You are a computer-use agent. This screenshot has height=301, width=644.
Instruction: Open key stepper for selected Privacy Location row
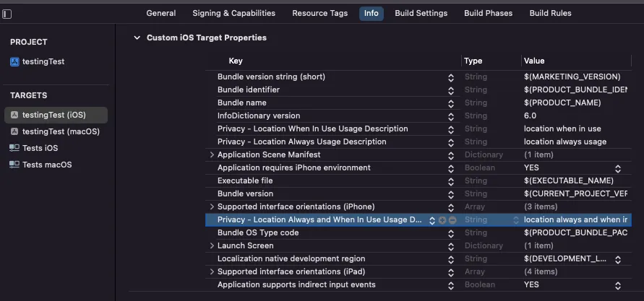[x=432, y=221]
